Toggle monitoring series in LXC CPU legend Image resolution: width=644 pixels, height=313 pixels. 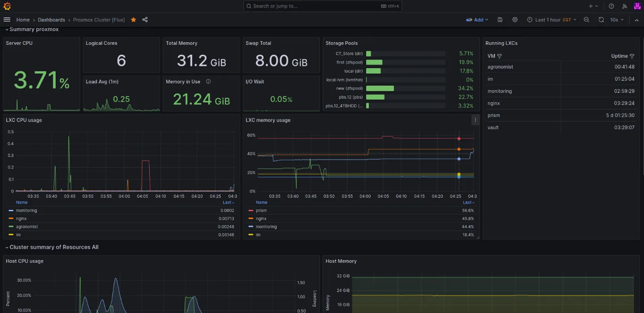click(x=26, y=211)
